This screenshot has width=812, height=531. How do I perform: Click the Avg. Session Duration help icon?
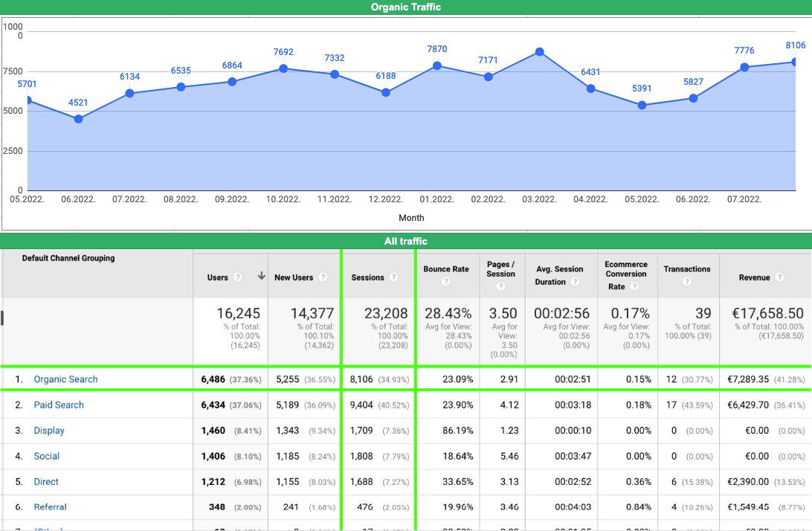pos(576,282)
